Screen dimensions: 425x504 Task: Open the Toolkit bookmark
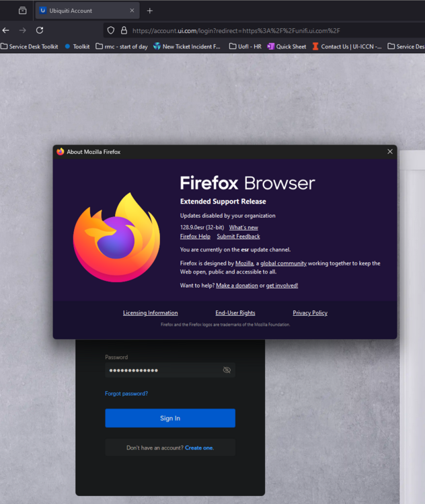tap(77, 46)
